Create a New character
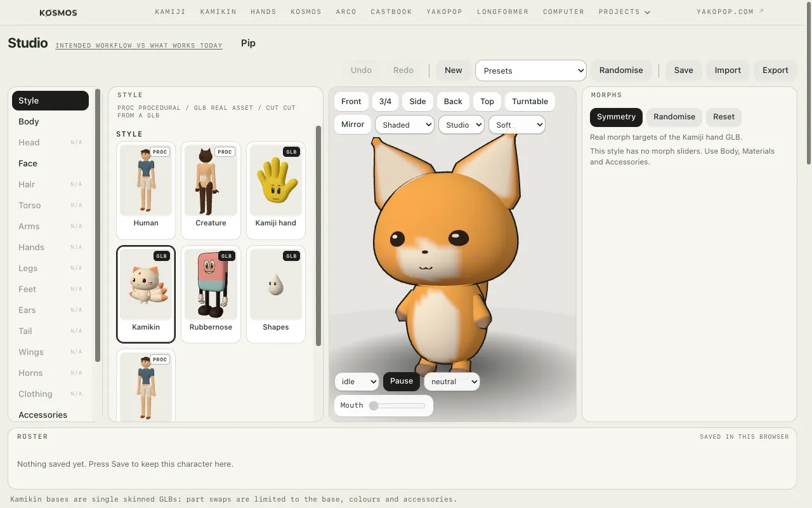Image resolution: width=812 pixels, height=508 pixels. pos(454,70)
